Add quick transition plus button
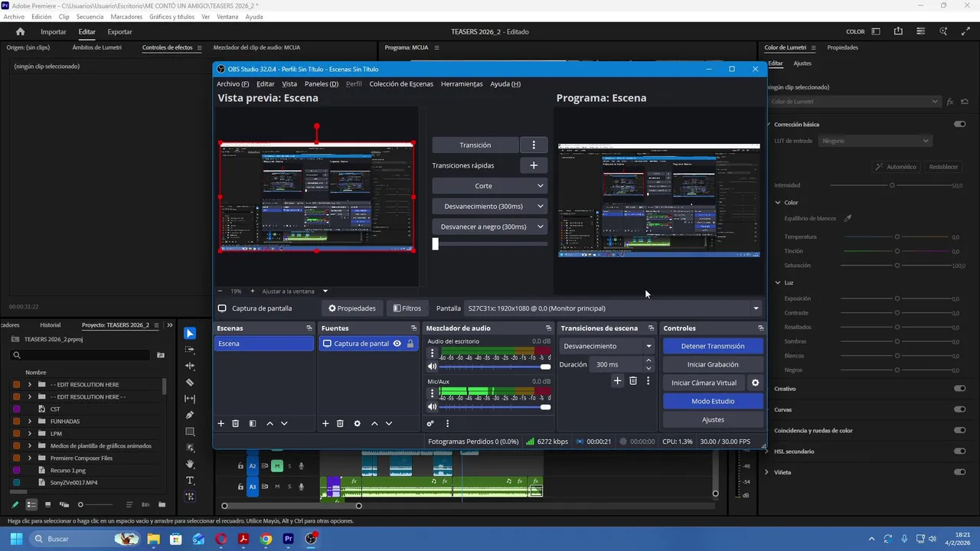Screen dimensions: 980x551 [x=534, y=165]
